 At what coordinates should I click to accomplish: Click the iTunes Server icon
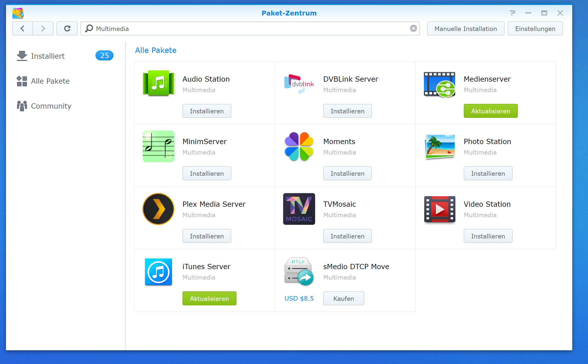pyautogui.click(x=158, y=271)
